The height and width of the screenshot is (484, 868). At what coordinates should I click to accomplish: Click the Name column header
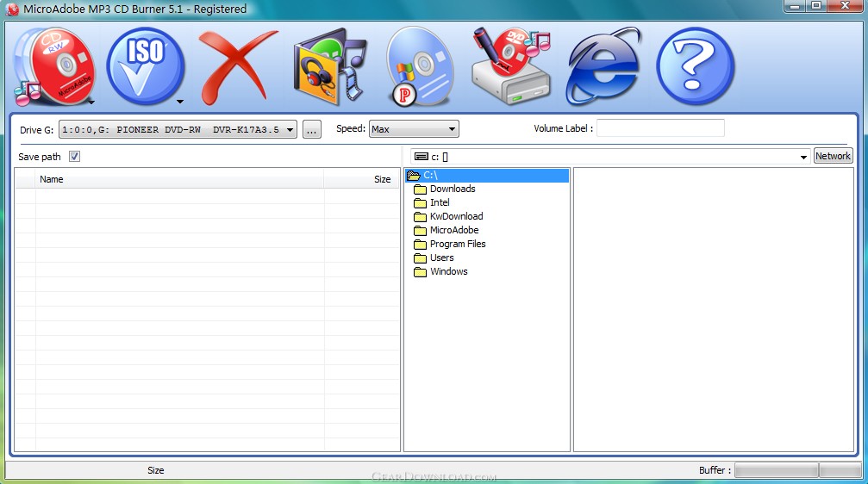pyautogui.click(x=179, y=179)
